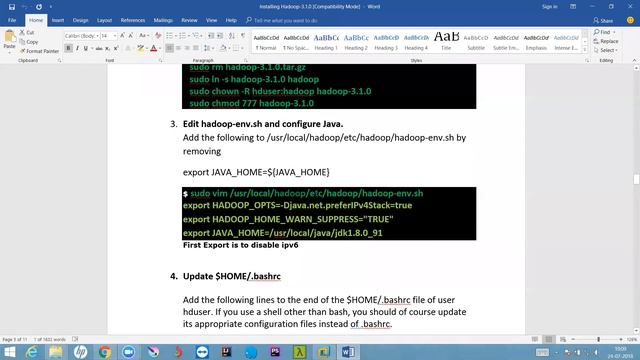Viewport: 640px width, 360px height.
Task: Toggle Underline formatting
Action: pos(86,49)
